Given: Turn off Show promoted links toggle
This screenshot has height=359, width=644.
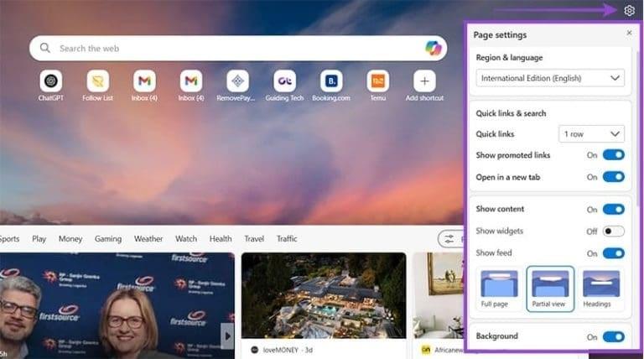Looking at the screenshot, I should click(x=614, y=155).
